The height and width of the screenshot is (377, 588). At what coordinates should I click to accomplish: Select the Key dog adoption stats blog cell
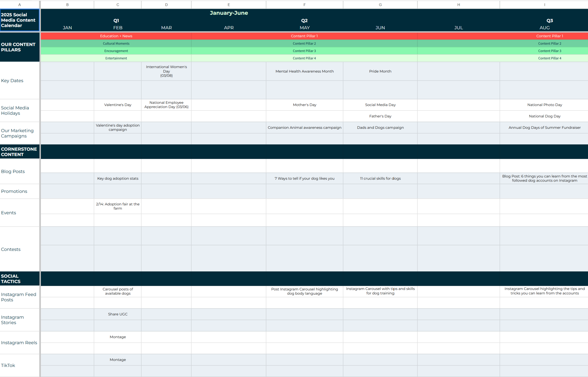[x=118, y=178]
